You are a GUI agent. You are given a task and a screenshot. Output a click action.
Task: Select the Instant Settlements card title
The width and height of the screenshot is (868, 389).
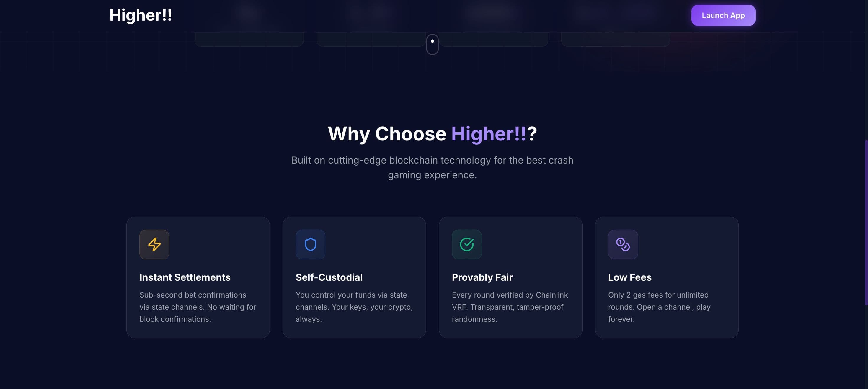point(185,277)
